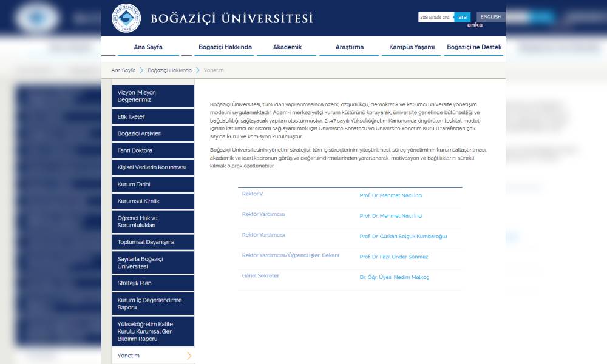Open Vizyon-Misyon-Değerlerimiz sidebar item
Screen dimensions: 607x364
coord(153,96)
